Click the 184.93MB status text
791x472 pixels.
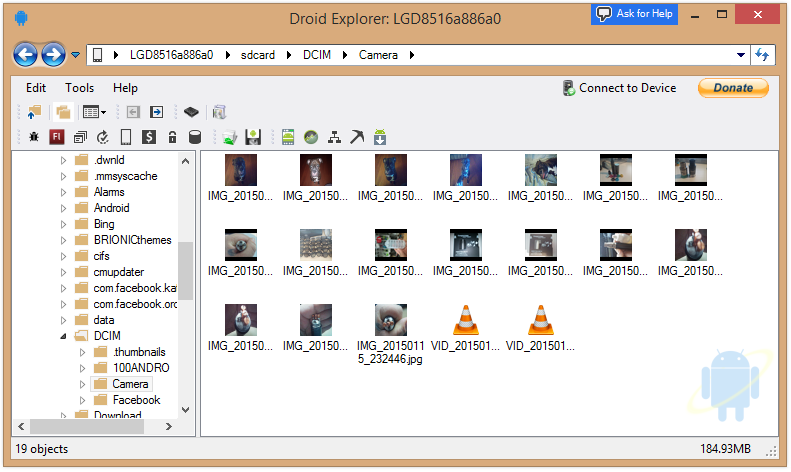pyautogui.click(x=725, y=449)
